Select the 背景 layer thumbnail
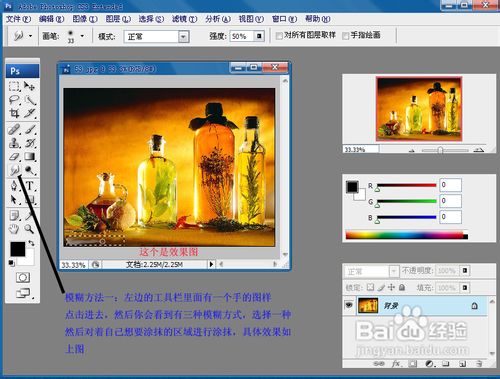The image size is (500, 379). 368,305
